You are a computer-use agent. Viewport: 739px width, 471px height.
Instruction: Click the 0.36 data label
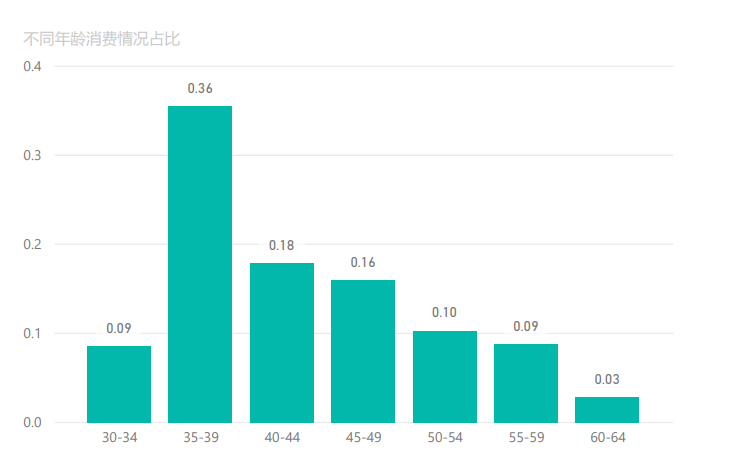(200, 89)
